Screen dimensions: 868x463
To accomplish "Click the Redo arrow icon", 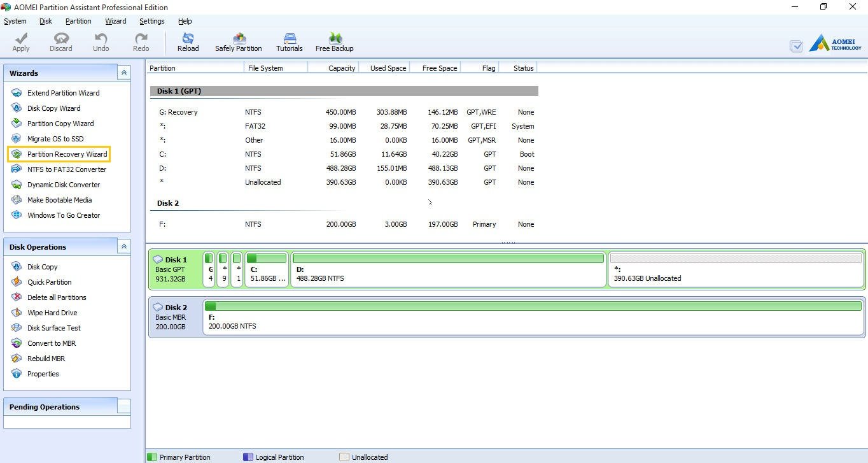I will click(x=141, y=39).
